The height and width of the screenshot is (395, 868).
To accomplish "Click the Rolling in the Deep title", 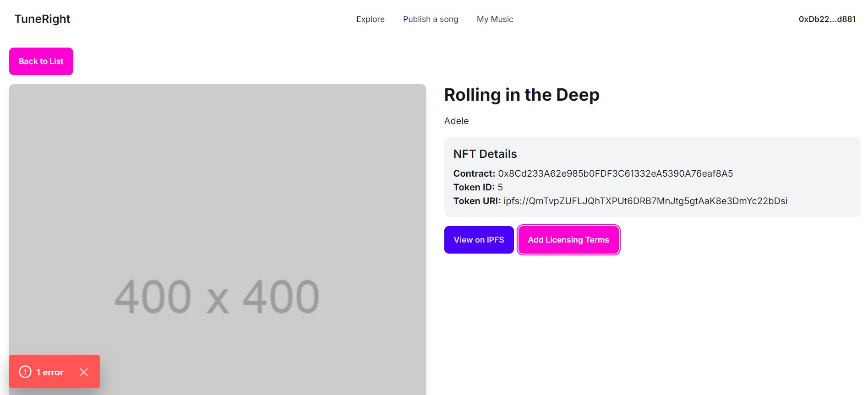I will (522, 95).
